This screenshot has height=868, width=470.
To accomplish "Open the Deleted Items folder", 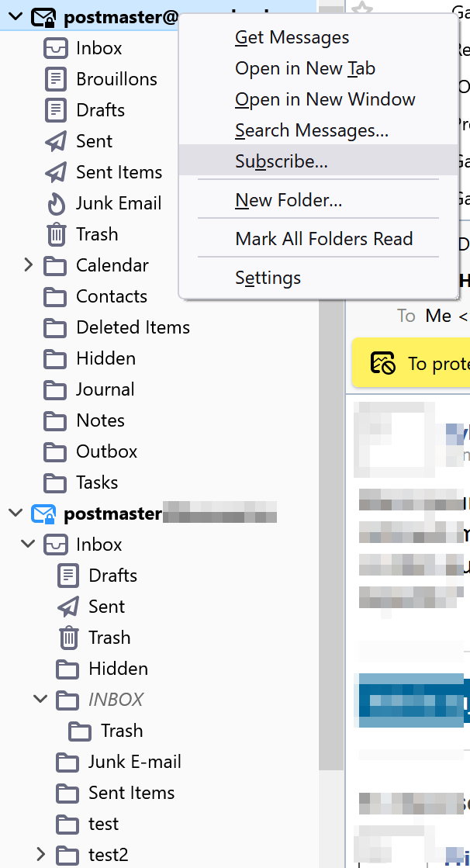I will click(133, 327).
